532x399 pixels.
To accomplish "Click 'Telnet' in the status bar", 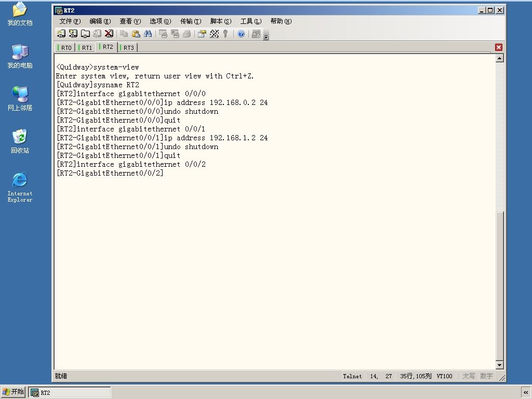I will (352, 376).
